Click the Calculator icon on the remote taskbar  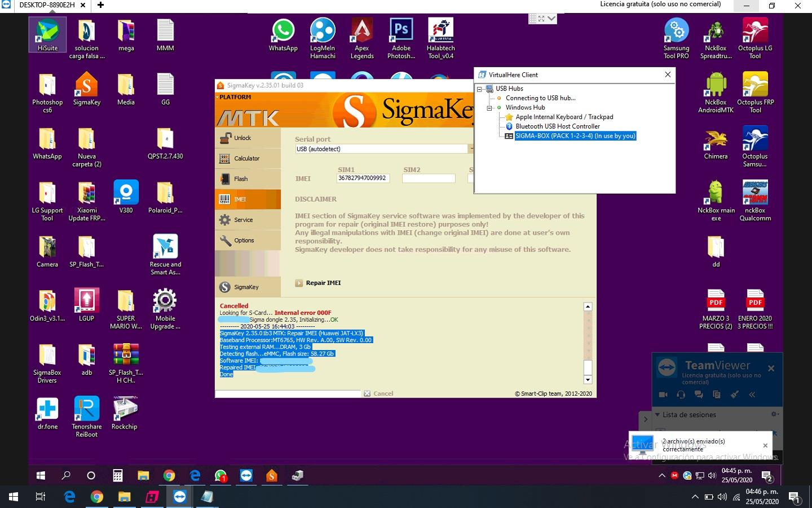point(117,476)
